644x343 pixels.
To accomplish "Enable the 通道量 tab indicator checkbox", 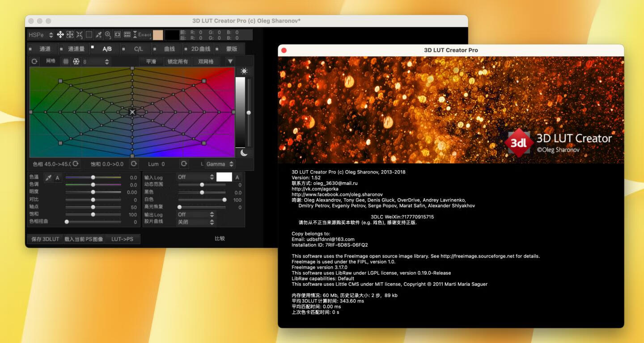I will tap(61, 49).
